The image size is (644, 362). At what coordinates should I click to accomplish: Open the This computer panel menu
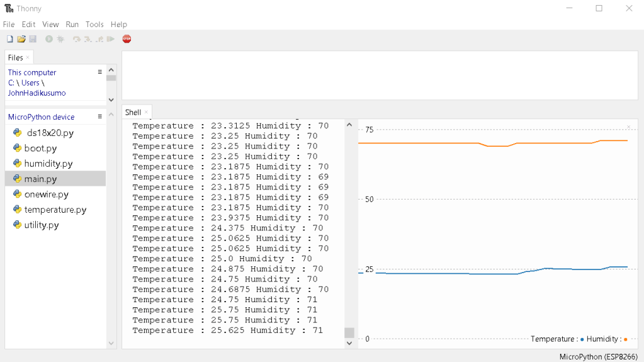(x=99, y=72)
